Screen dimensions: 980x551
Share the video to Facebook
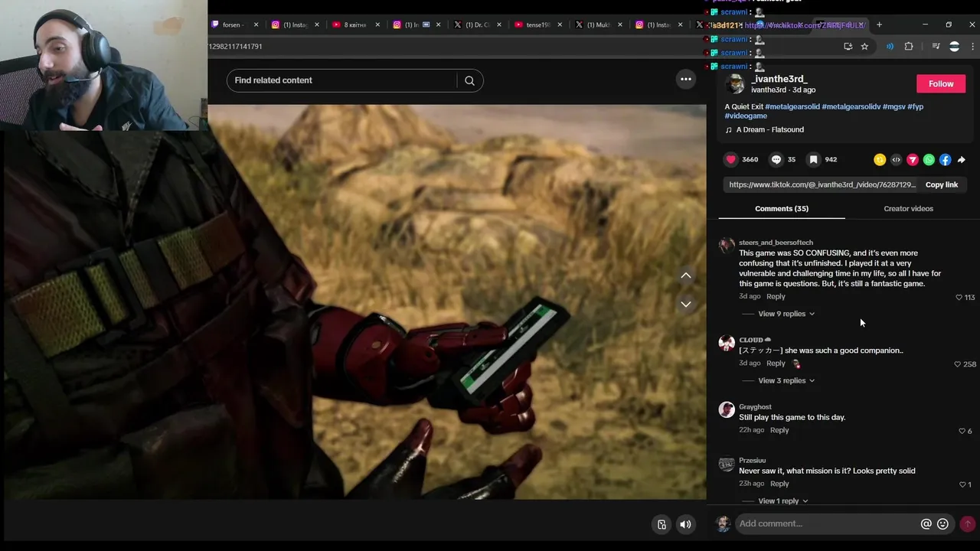coord(945,160)
